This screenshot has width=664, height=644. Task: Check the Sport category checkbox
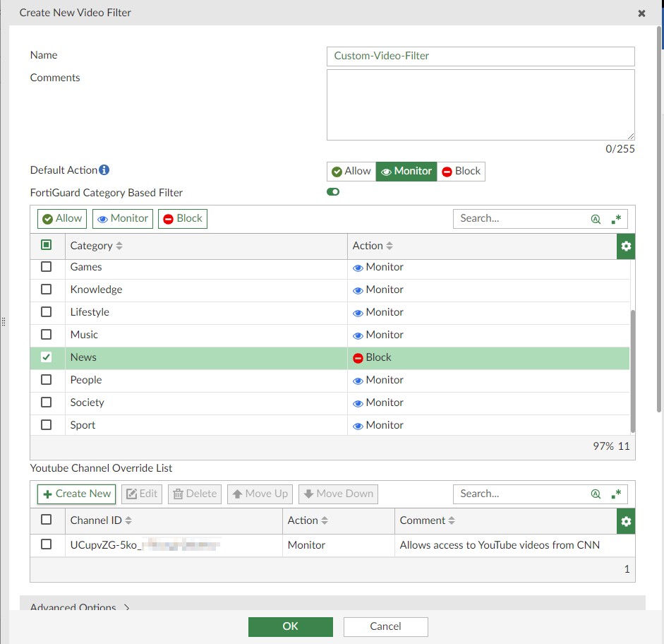[46, 424]
